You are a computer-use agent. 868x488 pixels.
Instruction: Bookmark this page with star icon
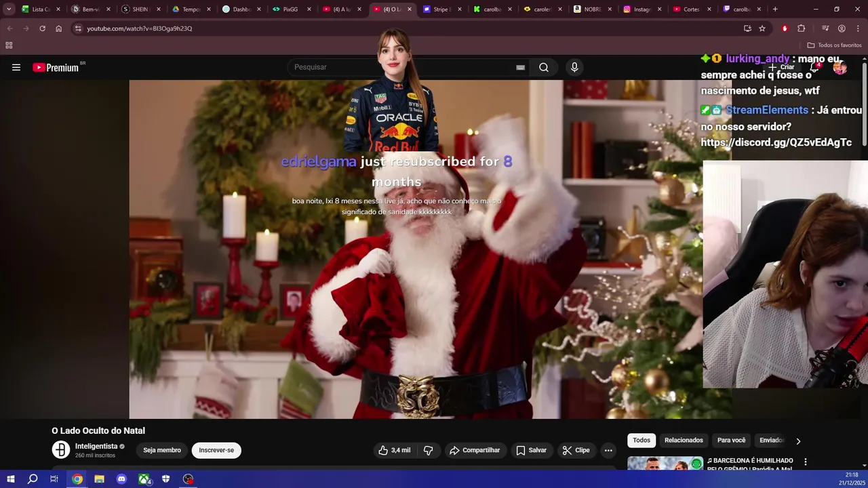tap(762, 28)
